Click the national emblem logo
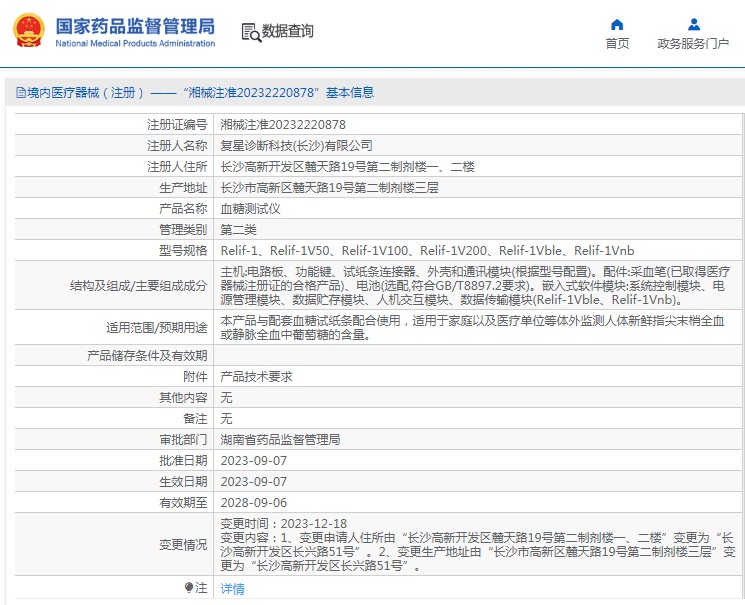 (x=29, y=30)
